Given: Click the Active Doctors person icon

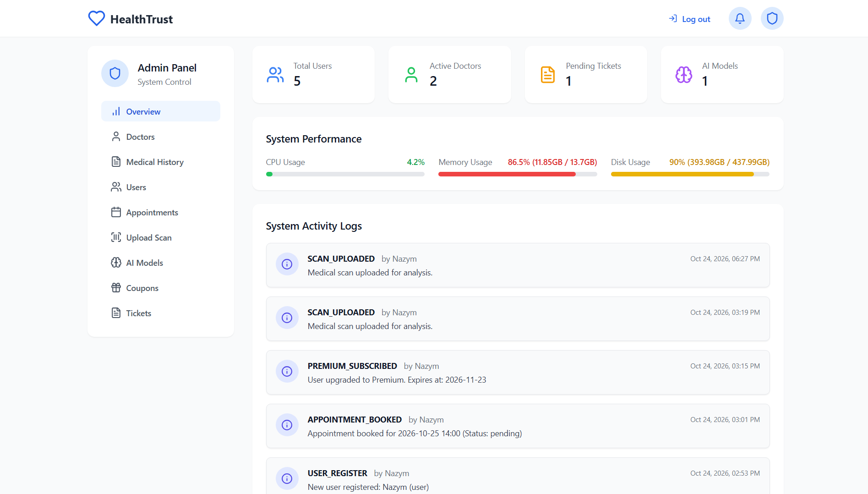Looking at the screenshot, I should click(411, 75).
